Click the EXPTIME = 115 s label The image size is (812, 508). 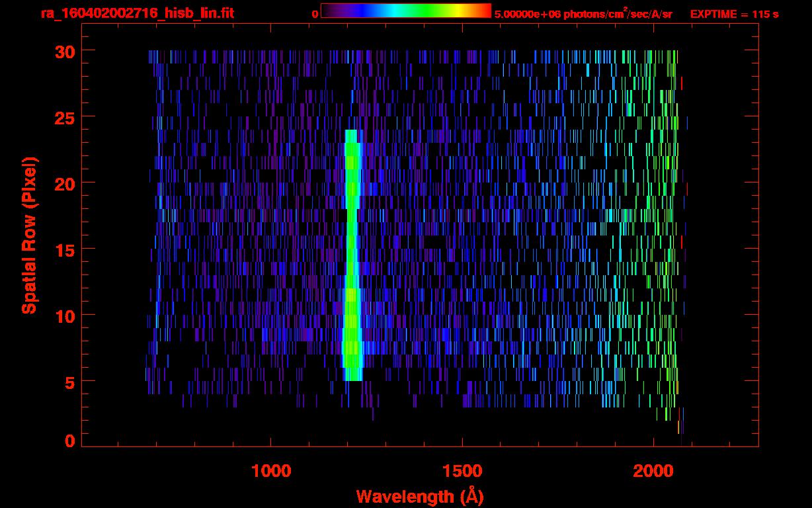click(x=734, y=14)
